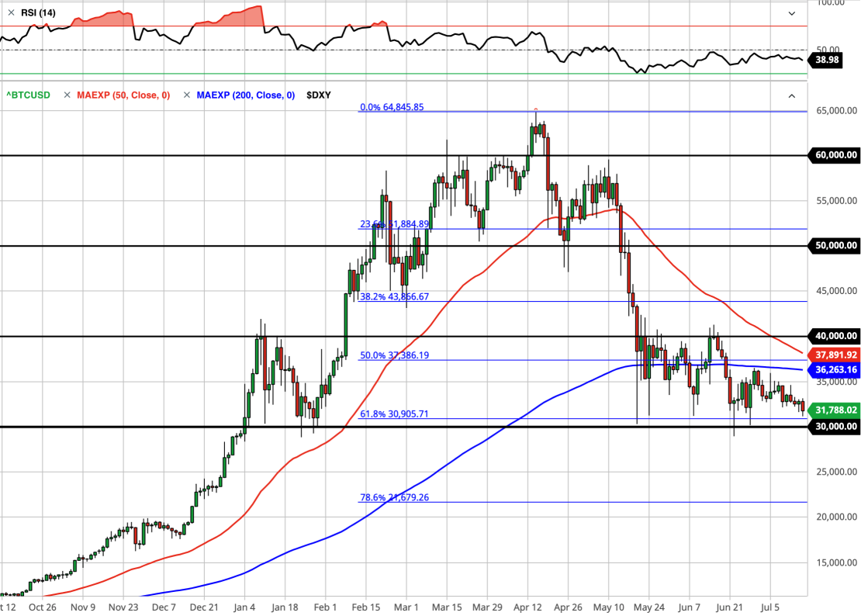Toggle the main price pane chevron
The image size is (861, 616).
click(792, 96)
